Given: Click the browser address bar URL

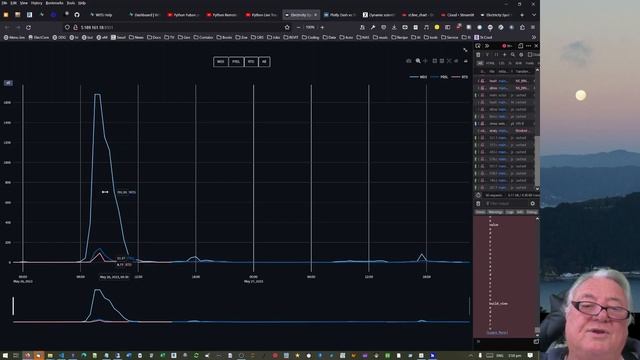Looking at the screenshot, I should tap(97, 27).
